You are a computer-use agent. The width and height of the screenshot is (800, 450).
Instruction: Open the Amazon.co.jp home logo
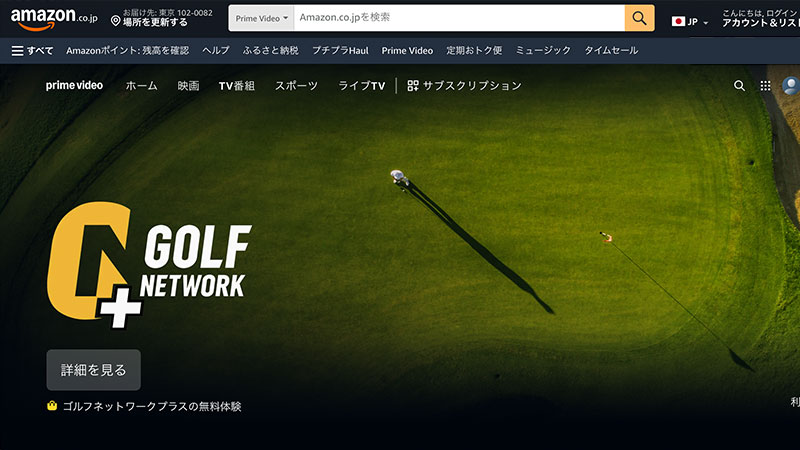[54, 19]
